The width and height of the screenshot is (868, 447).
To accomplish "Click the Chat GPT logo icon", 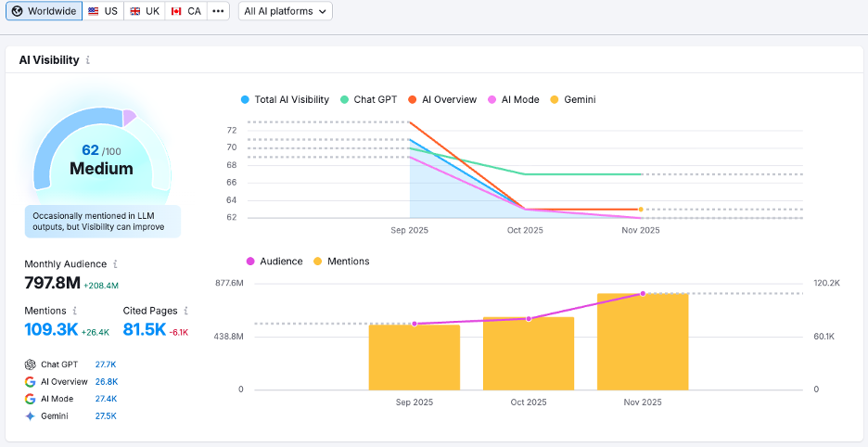I will click(31, 364).
